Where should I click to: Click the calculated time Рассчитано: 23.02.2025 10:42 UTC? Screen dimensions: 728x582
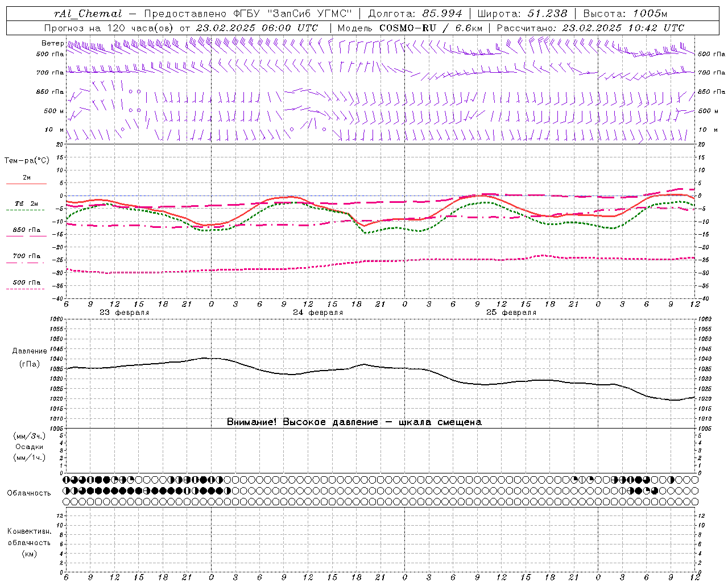[590, 28]
